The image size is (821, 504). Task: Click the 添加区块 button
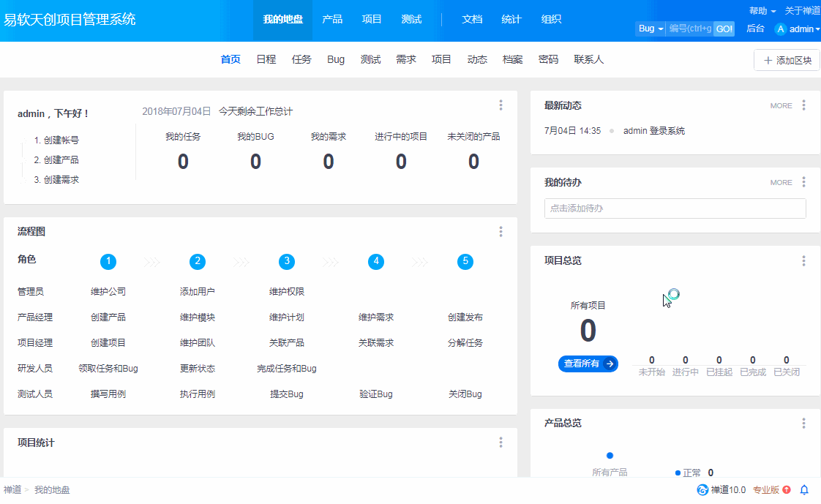tap(787, 61)
